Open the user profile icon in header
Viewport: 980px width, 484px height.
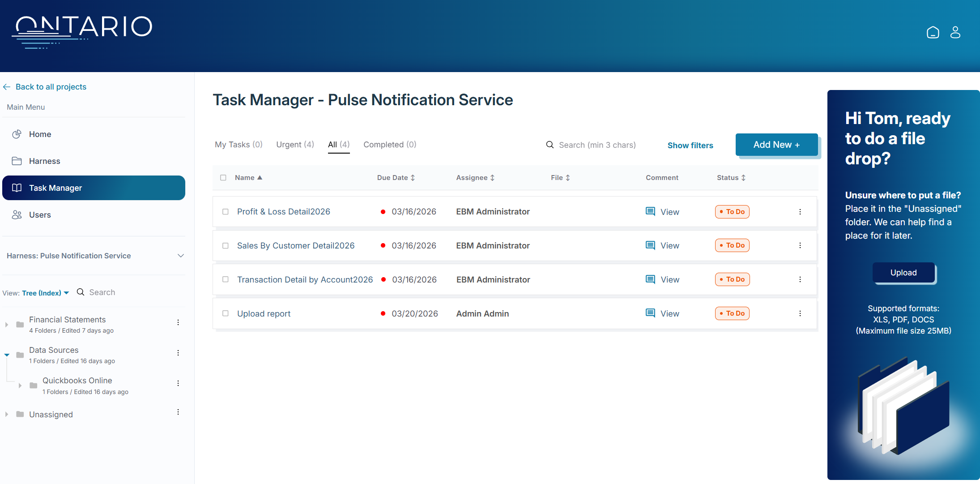click(x=955, y=32)
